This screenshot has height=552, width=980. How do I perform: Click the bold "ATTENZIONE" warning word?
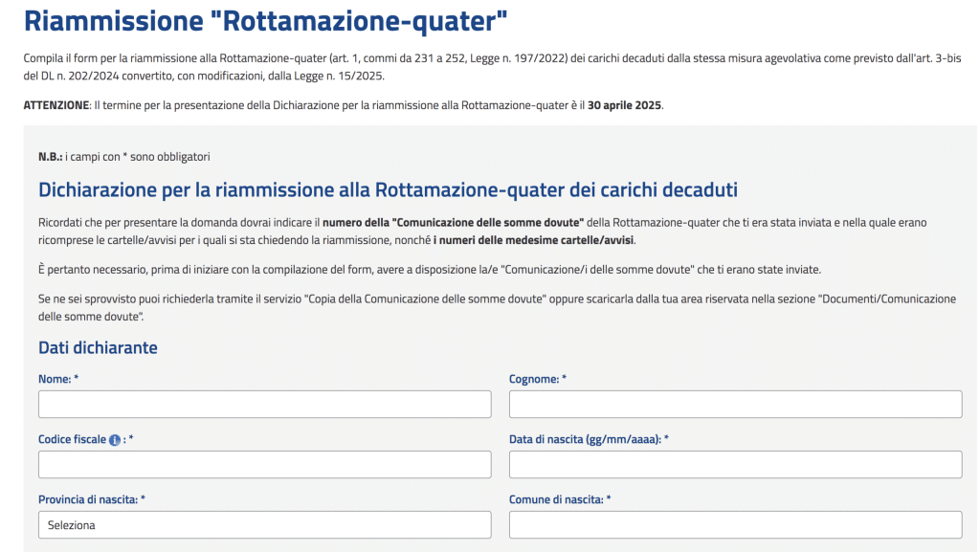point(56,104)
